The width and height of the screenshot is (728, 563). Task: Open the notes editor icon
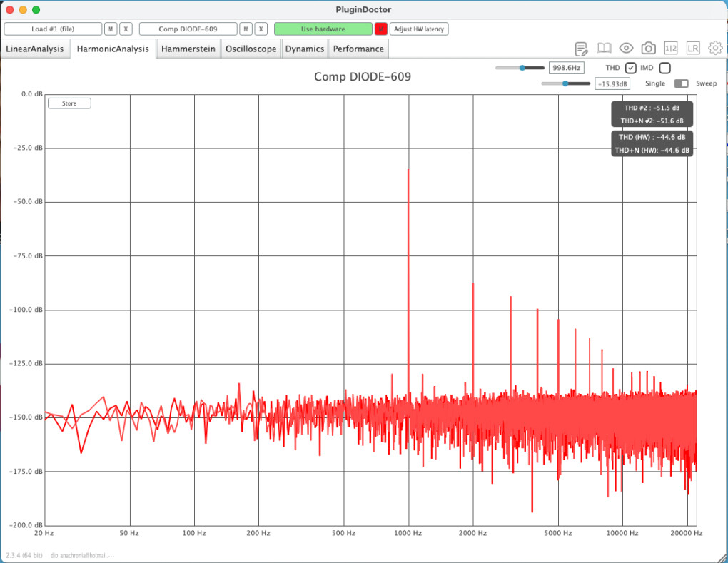point(582,49)
